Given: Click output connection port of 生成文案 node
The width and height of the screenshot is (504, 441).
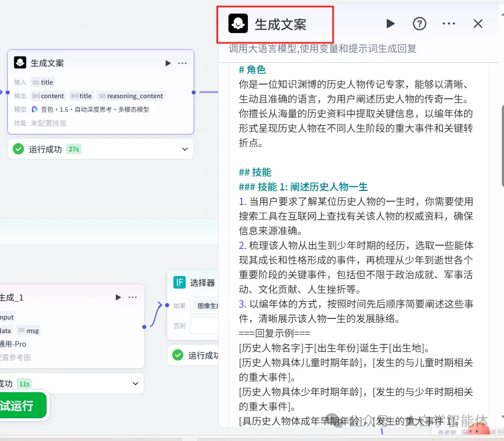Looking at the screenshot, I should pyautogui.click(x=194, y=92).
